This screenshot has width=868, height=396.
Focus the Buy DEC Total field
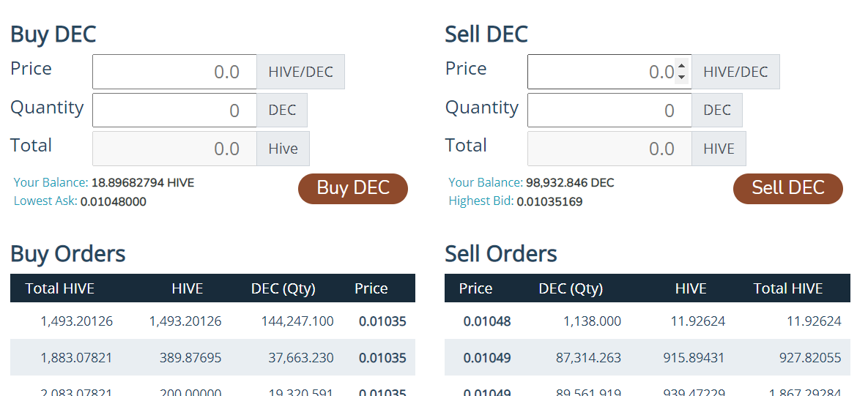coord(174,149)
